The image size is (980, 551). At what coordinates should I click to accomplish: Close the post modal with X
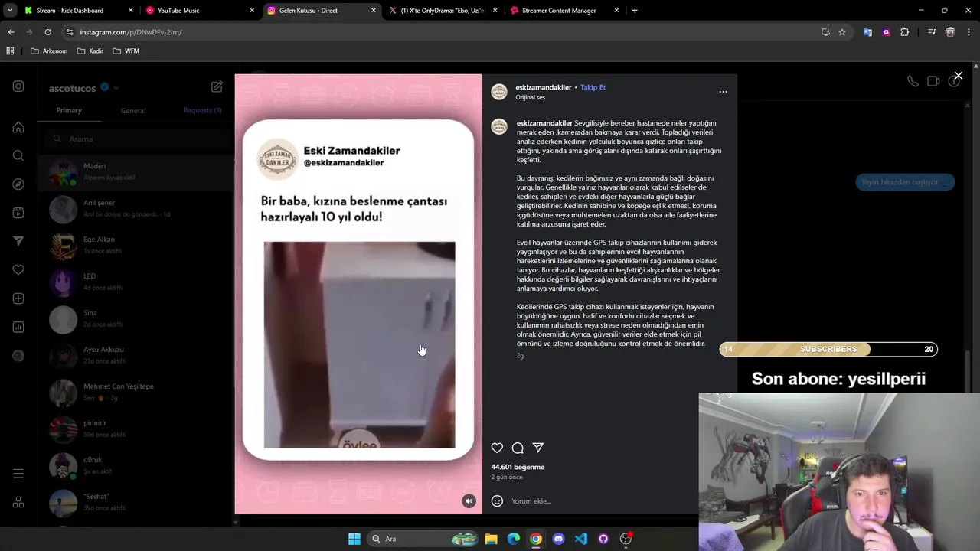click(x=958, y=76)
